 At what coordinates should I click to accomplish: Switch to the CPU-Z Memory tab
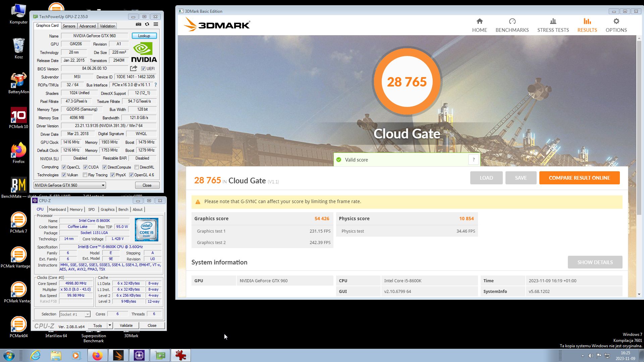76,209
